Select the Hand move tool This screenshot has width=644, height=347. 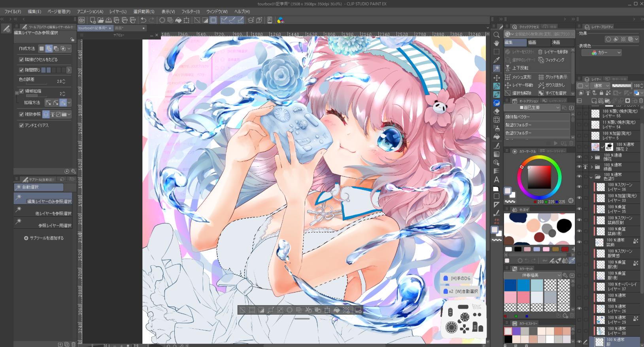[x=497, y=43]
